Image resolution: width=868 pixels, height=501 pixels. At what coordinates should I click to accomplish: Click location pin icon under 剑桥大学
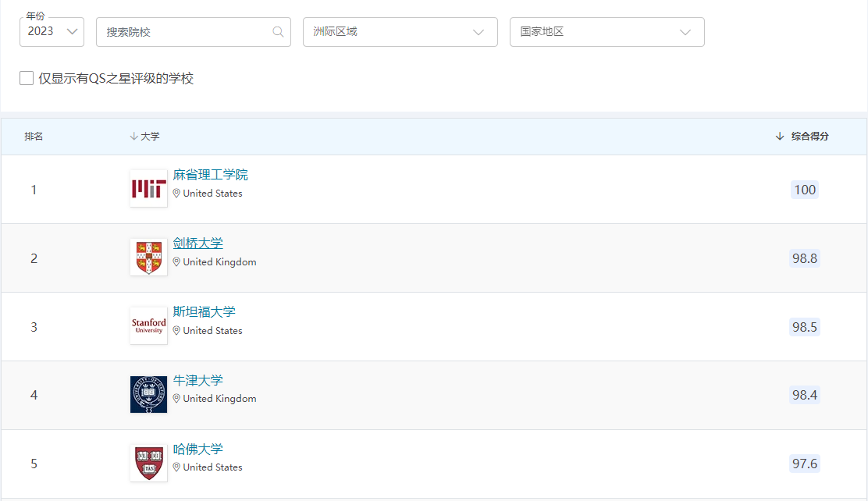pos(176,262)
